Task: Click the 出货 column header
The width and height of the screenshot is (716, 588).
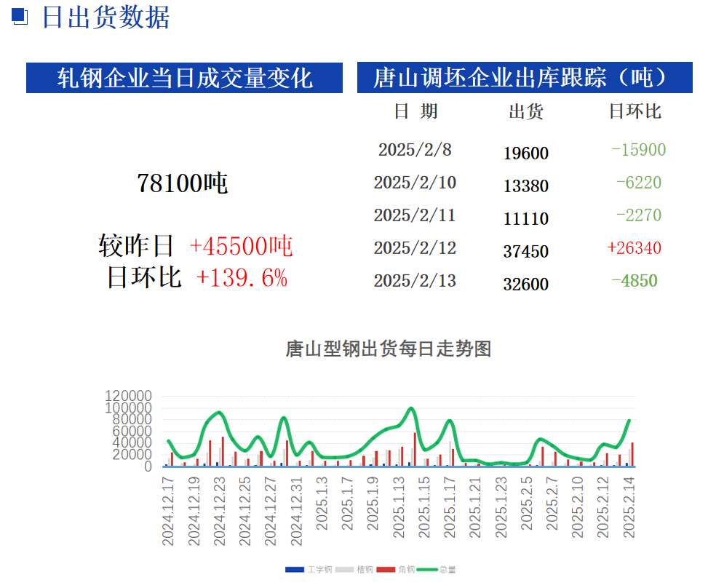Action: pos(525,111)
